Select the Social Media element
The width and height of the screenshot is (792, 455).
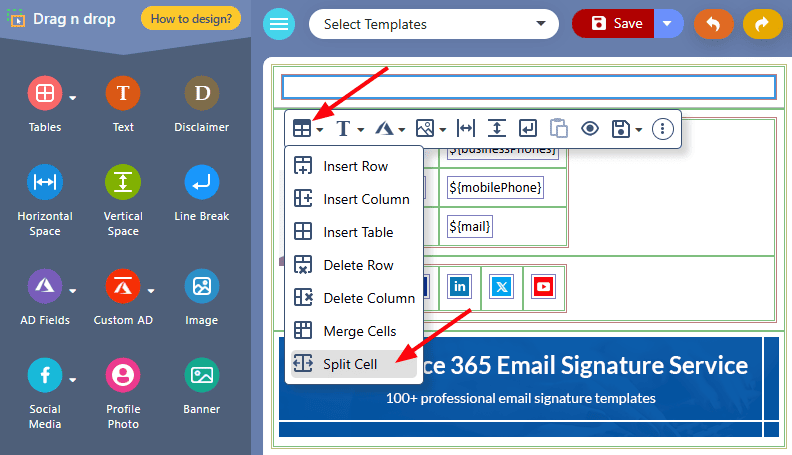coord(45,375)
